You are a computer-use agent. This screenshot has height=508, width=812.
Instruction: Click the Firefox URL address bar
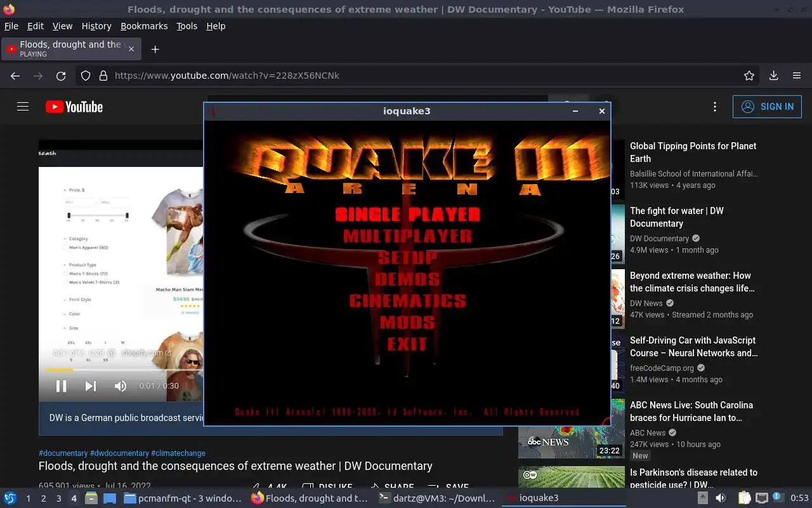(419, 76)
